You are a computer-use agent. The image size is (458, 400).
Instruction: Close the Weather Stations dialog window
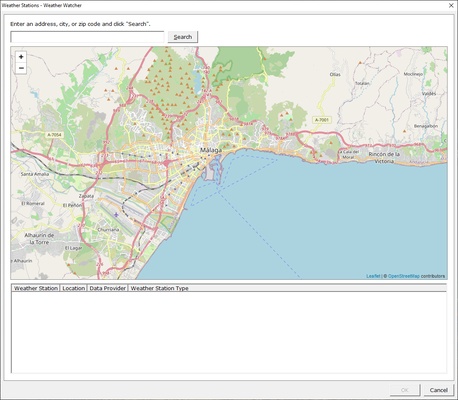(451, 5)
